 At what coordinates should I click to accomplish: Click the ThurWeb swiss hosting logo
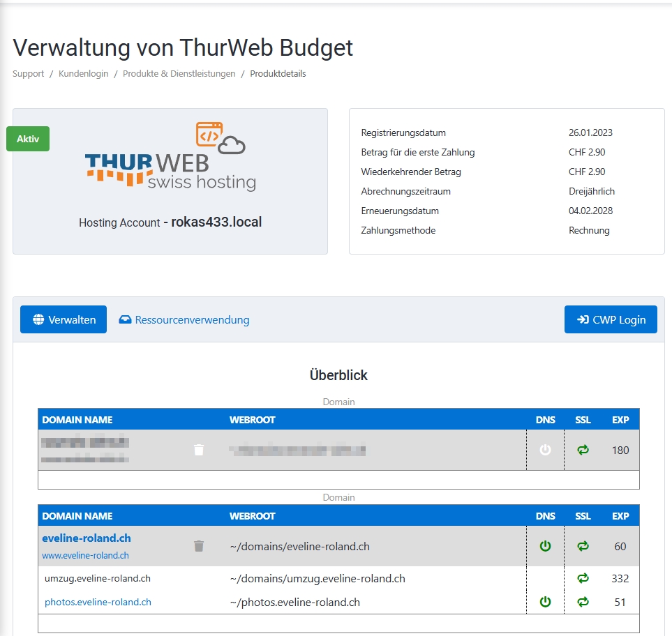[170, 157]
